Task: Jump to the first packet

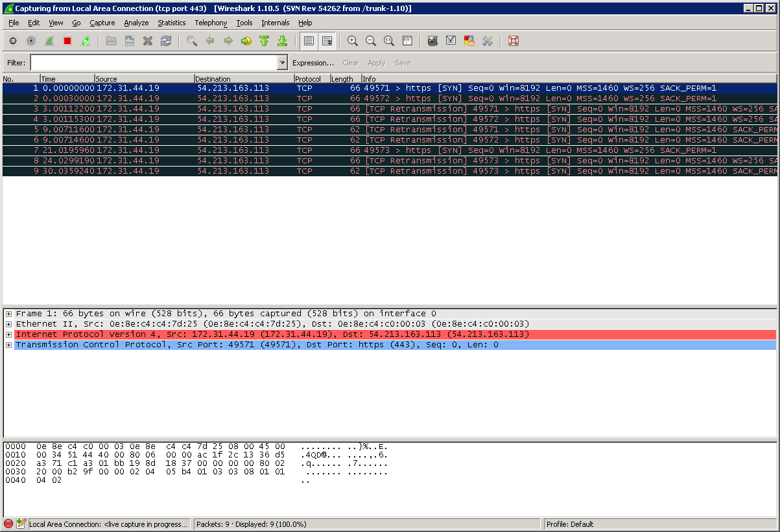Action: [x=264, y=41]
